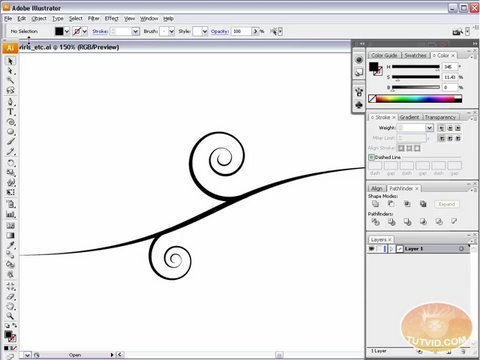The height and width of the screenshot is (360, 480).
Task: Open the Effect menu
Action: pos(111,19)
